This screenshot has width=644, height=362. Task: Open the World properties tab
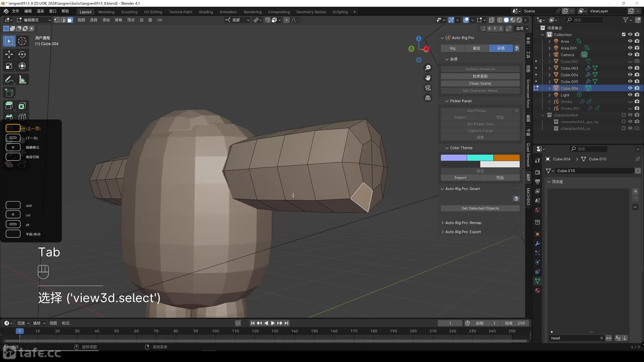(538, 210)
